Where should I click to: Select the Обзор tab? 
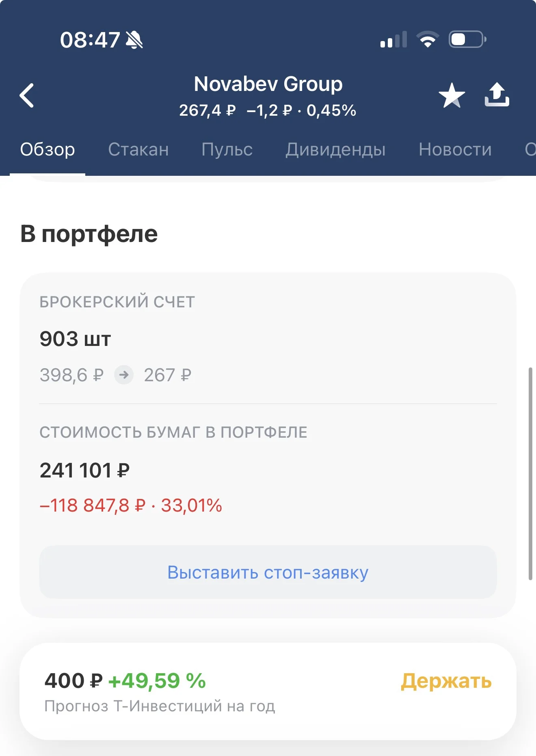click(48, 149)
